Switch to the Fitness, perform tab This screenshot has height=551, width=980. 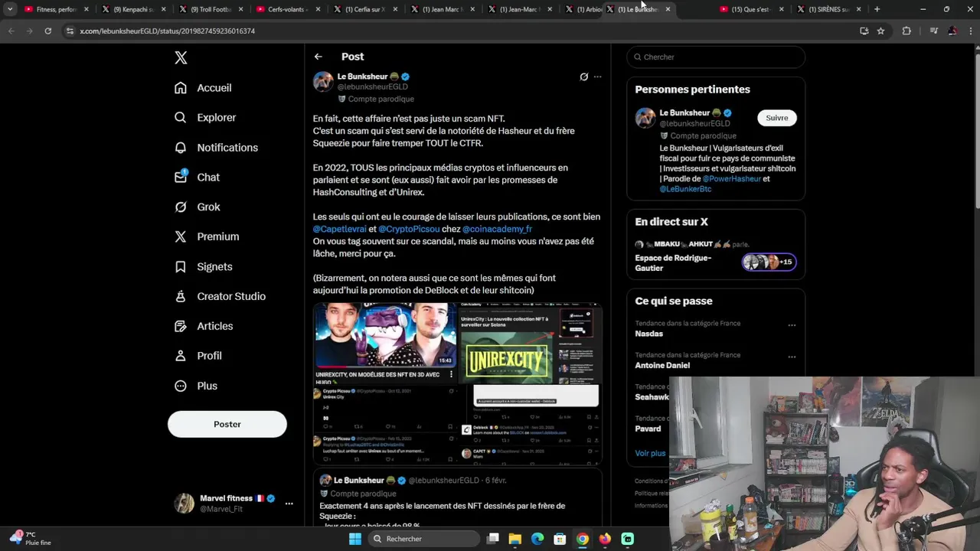55,9
